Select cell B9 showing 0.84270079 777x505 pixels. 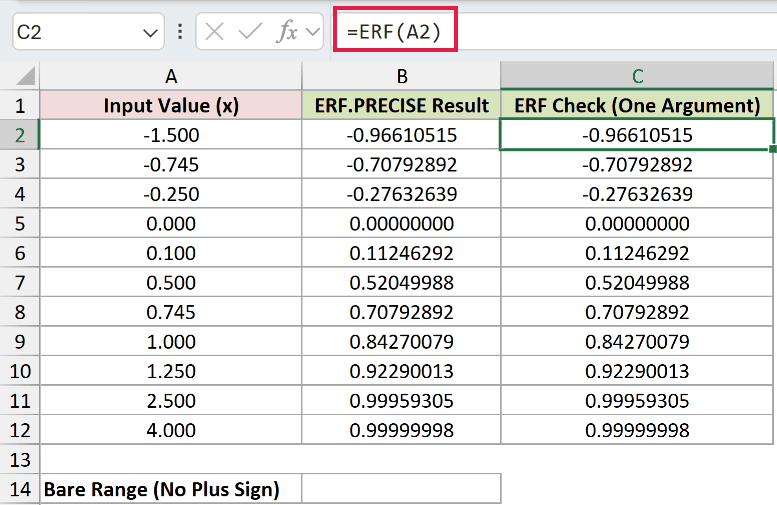tap(401, 341)
